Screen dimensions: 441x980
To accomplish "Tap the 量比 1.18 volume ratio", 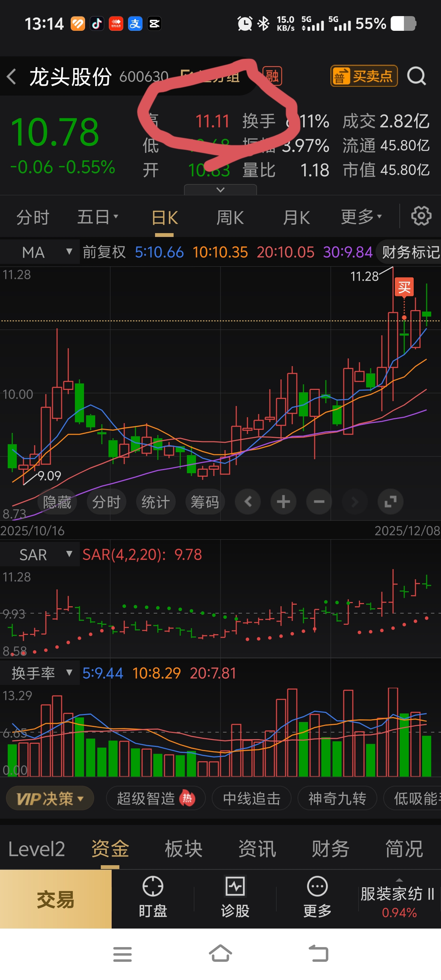I will (286, 170).
